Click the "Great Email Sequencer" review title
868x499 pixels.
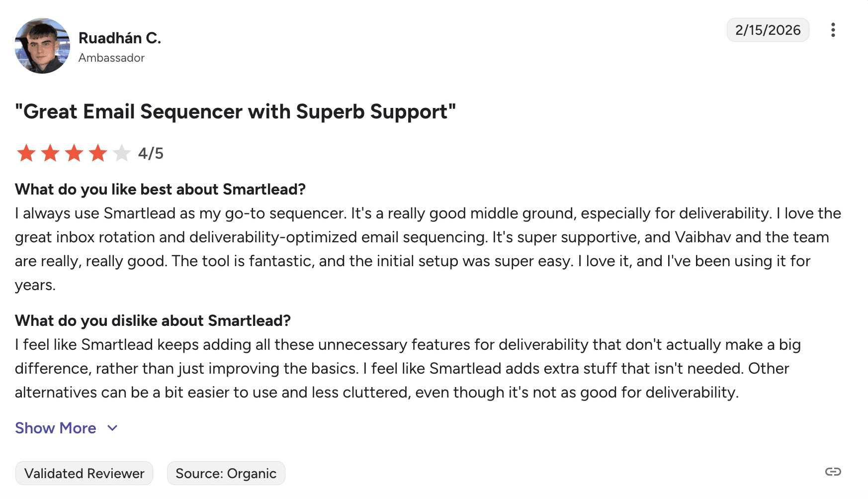(x=235, y=112)
